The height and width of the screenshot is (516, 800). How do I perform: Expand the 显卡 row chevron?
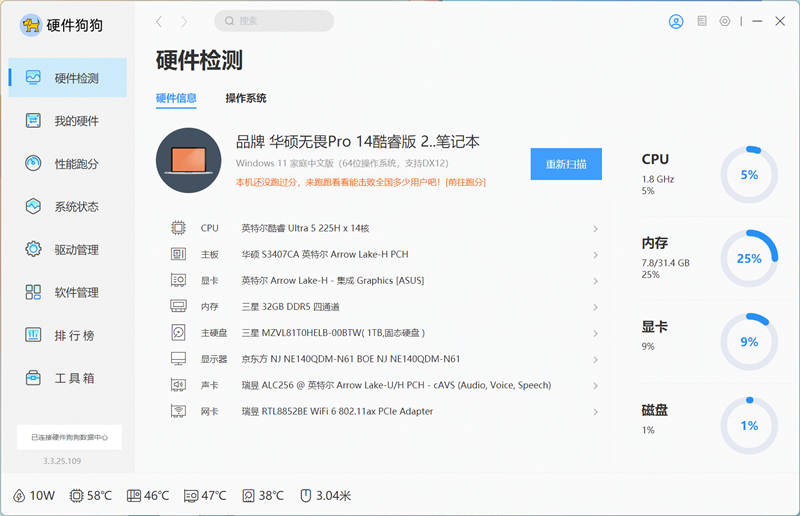pos(595,281)
